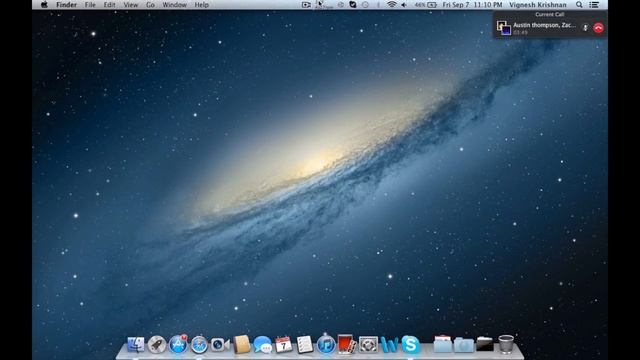Click the Fri Sep 7 11:10 PM clock
The image size is (640, 360).
pos(472,5)
